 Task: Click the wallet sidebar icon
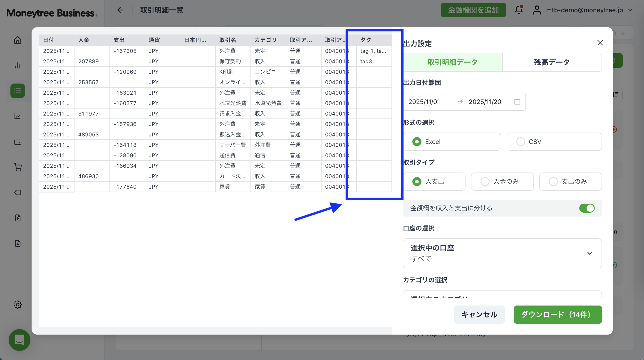[x=17, y=142]
